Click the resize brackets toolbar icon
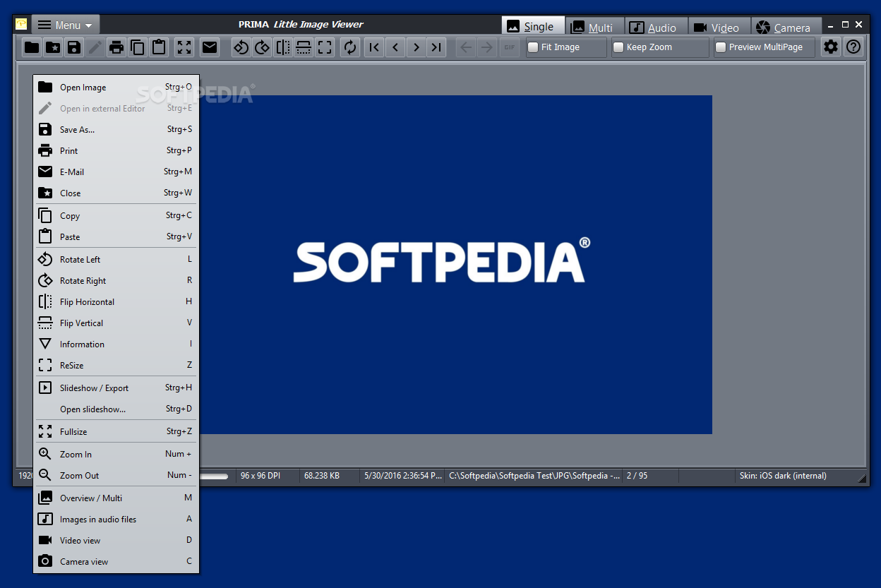Viewport: 881px width, 588px height. [x=325, y=47]
